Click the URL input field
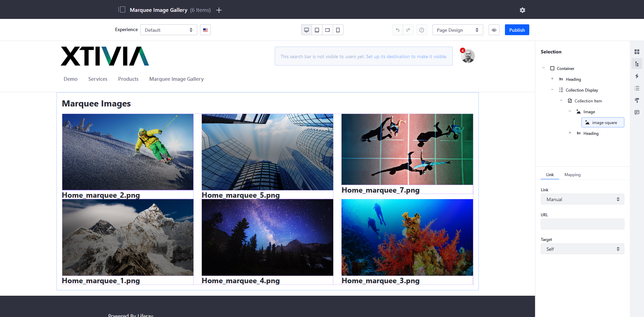 point(582,224)
